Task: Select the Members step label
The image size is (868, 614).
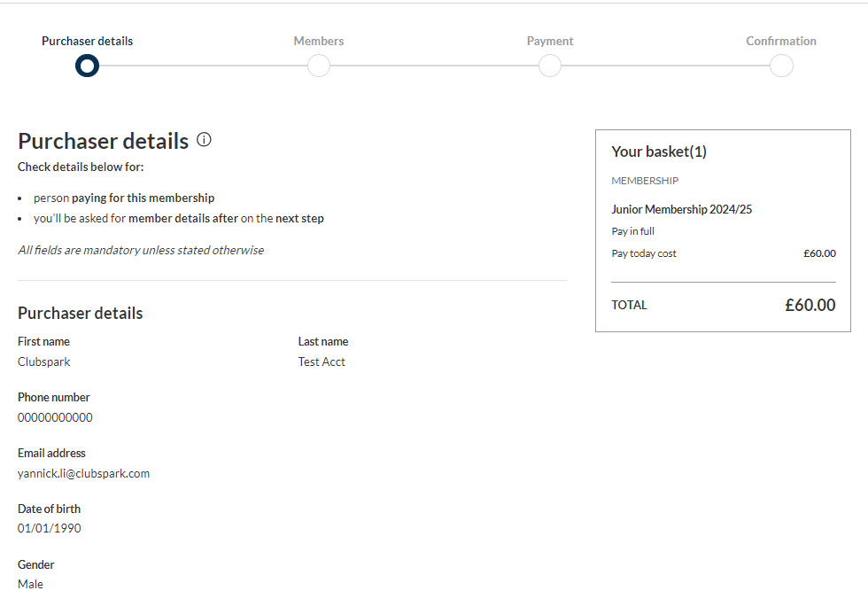Action: coord(319,41)
